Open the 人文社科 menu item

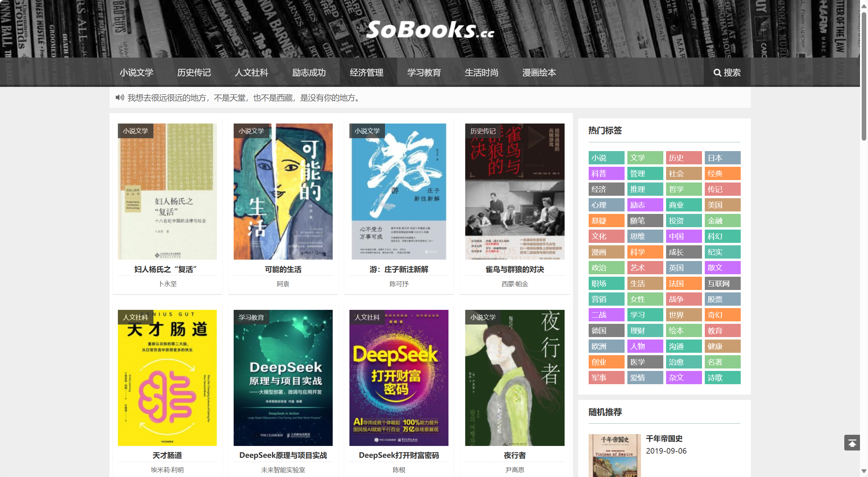click(251, 72)
